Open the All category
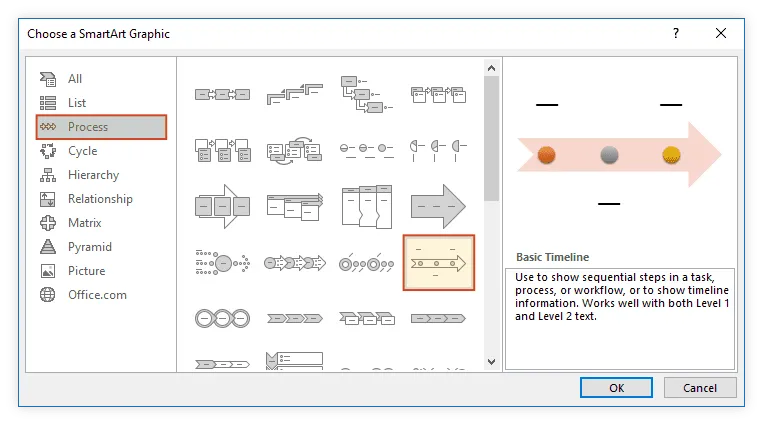Image resolution: width=763 pixels, height=425 pixels. click(x=75, y=79)
